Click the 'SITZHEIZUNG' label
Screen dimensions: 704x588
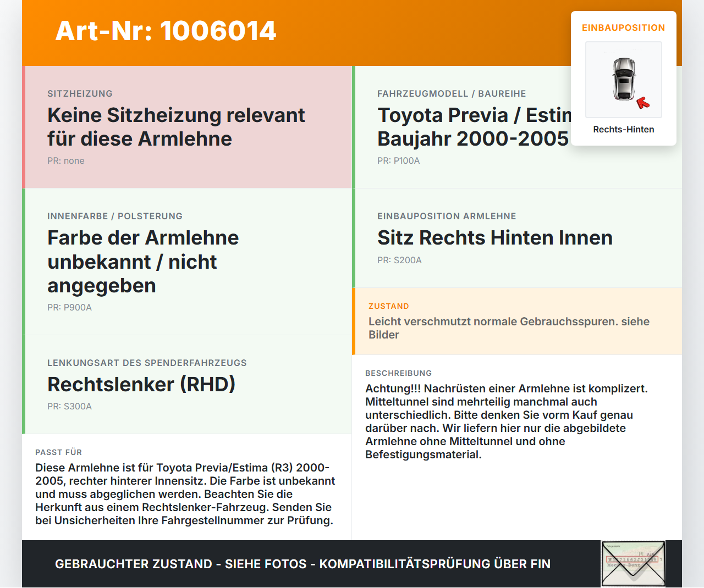80,93
